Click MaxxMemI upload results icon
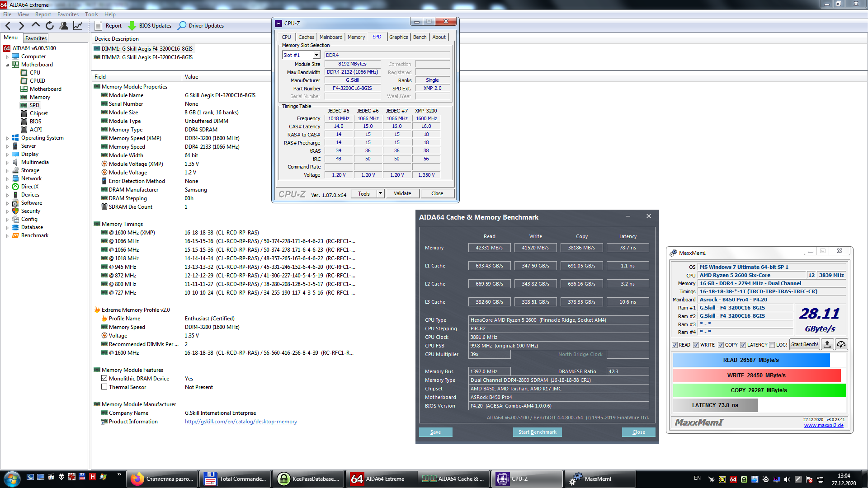Viewport: 868px width, 488px height. tap(827, 344)
